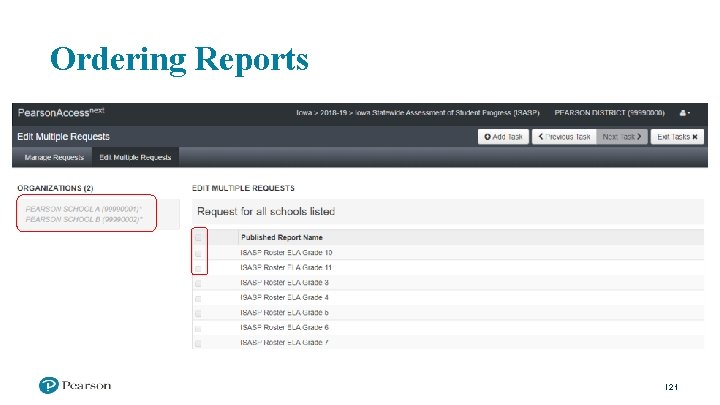Click the Iowa 2018-19 ISASP breadcrumb
720x405 pixels.
click(417, 113)
